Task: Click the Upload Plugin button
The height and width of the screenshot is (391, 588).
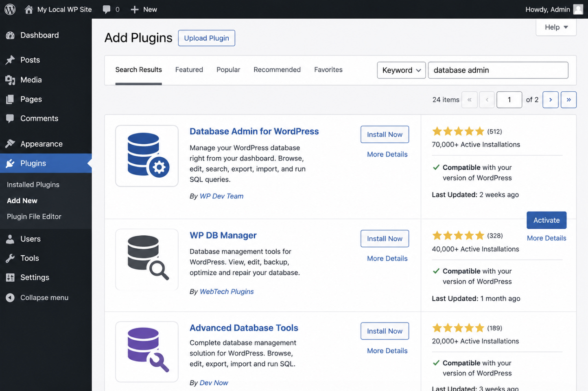Action: [206, 38]
